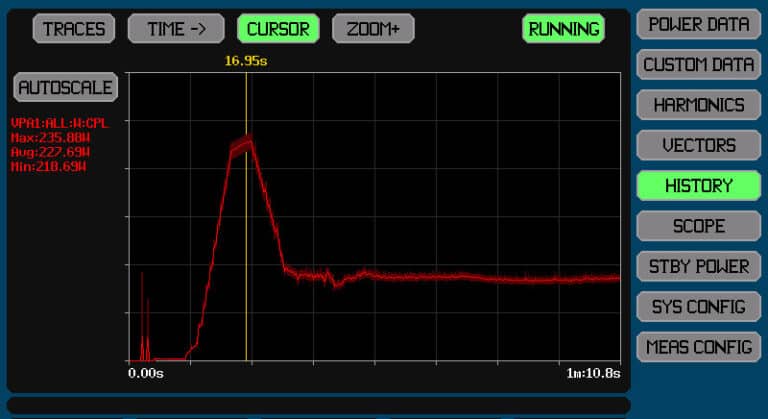Click ZOOM+ to zoom the chart
The image size is (768, 419).
click(373, 29)
